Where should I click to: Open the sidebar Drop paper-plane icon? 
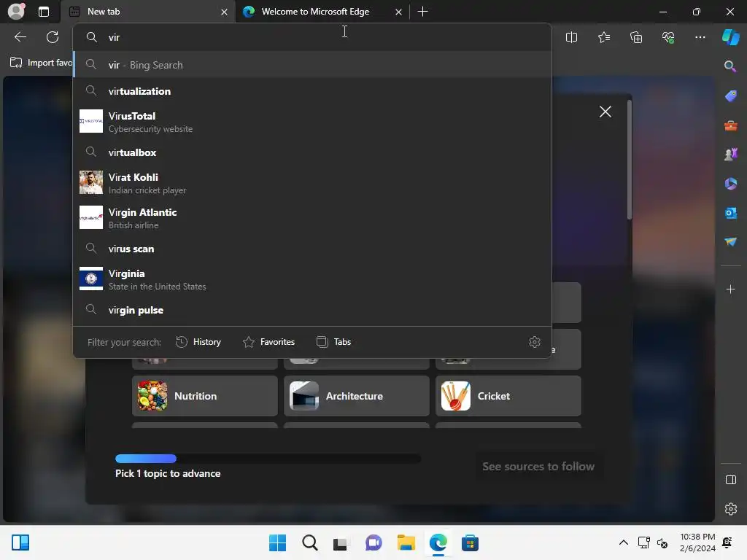(x=730, y=242)
